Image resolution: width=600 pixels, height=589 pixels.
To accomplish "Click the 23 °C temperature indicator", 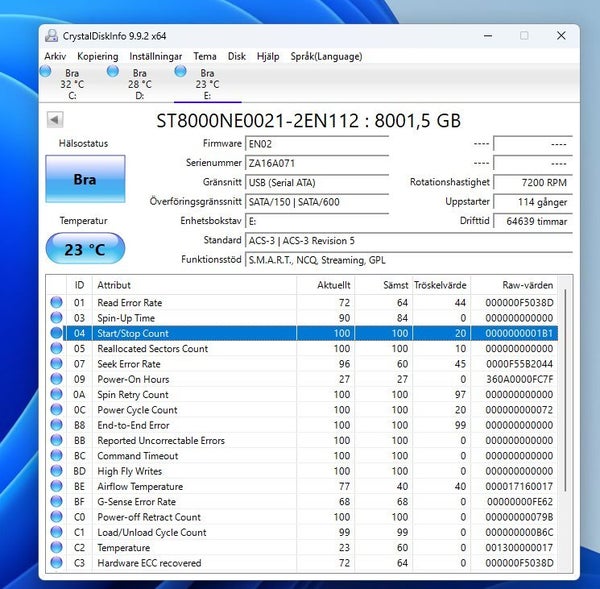I will (85, 249).
